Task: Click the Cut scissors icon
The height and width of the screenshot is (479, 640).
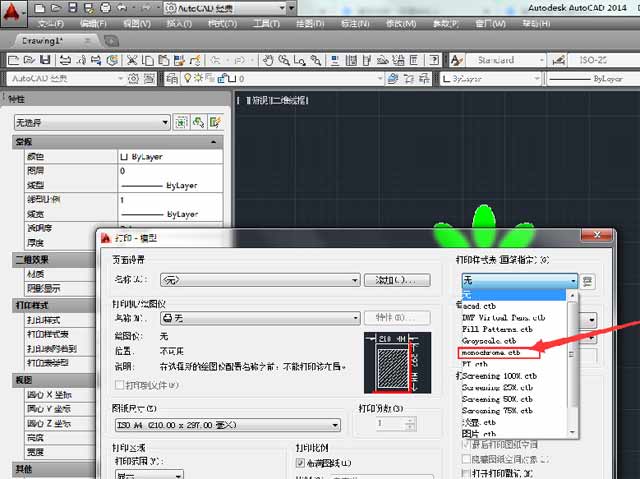Action: tap(132, 60)
